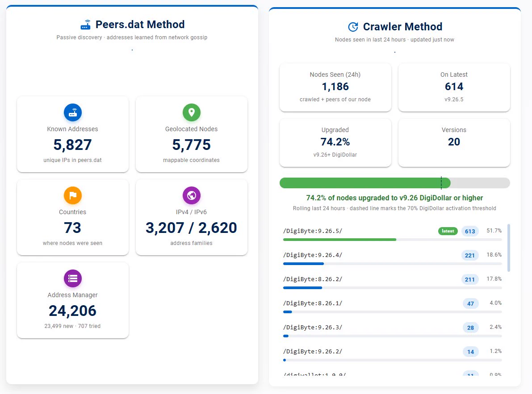Select the /DigiByte:9.26.2/ version row
This screenshot has width=532, height=394.
[393, 354]
